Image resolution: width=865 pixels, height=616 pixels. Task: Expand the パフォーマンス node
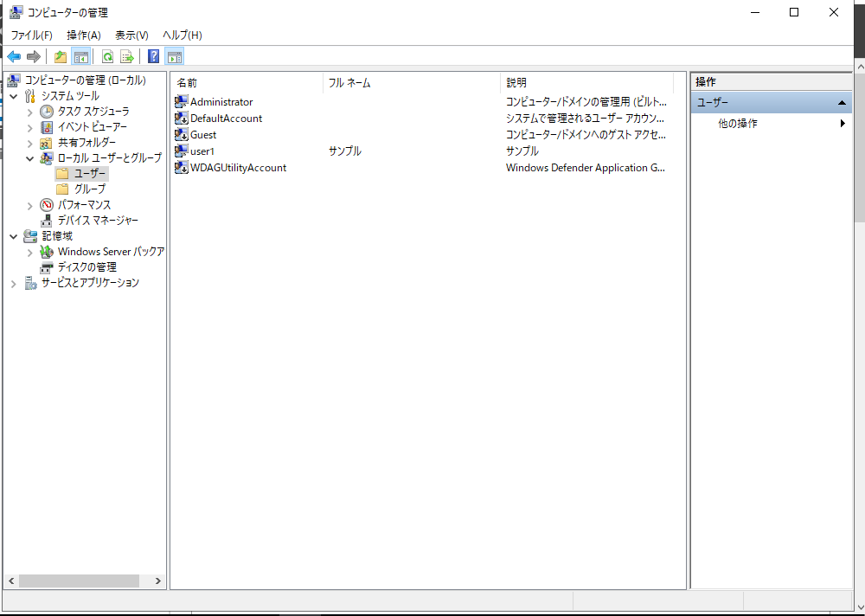click(x=30, y=205)
